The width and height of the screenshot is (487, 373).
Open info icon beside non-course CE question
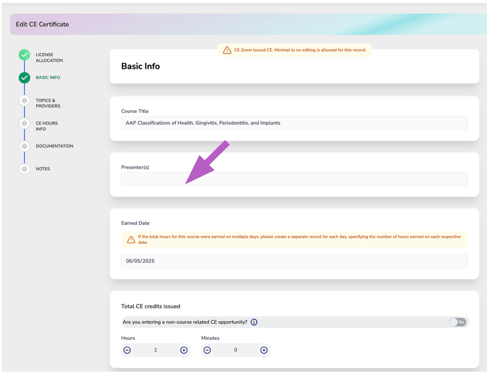coord(254,322)
